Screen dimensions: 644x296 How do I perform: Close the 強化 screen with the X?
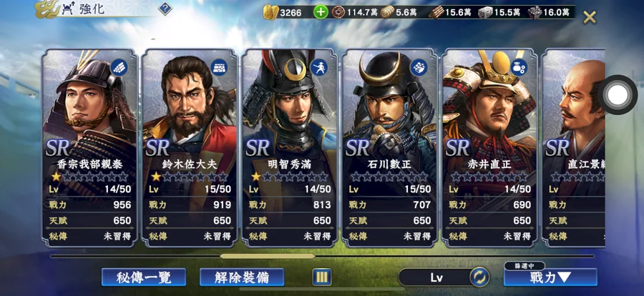pos(590,17)
